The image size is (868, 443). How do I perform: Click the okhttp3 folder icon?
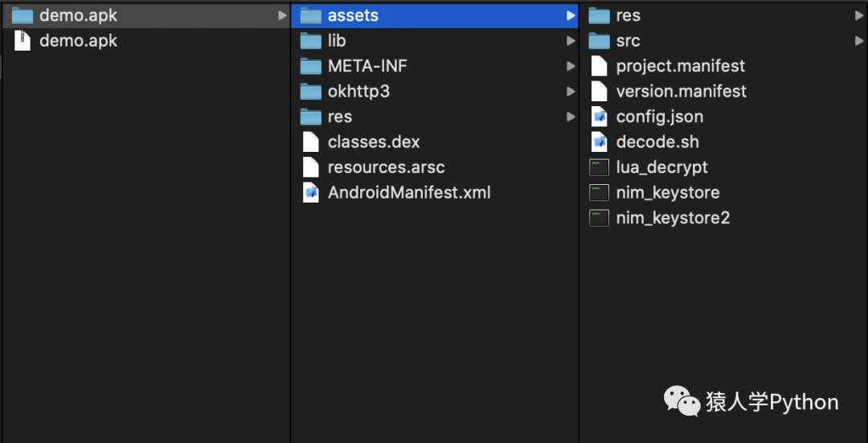(311, 92)
